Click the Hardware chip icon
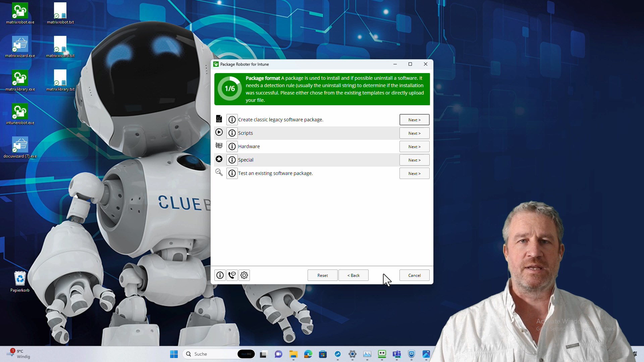The width and height of the screenshot is (644, 362). (x=219, y=146)
